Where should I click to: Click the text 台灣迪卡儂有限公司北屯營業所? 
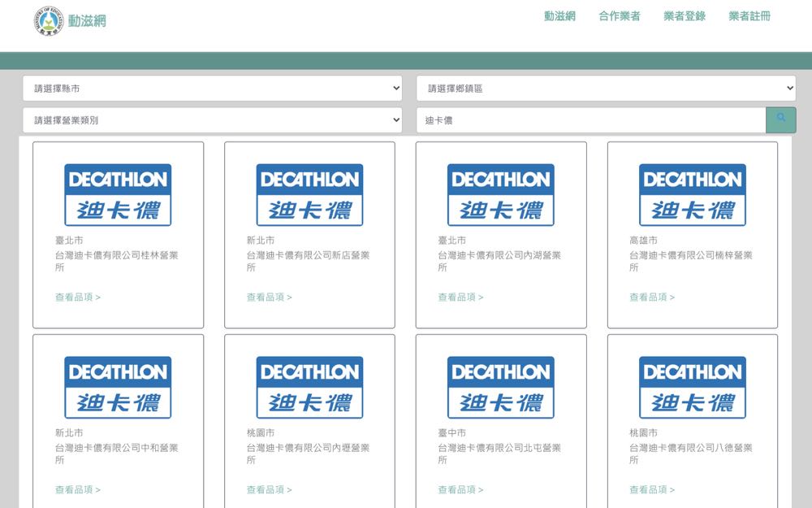point(499,454)
